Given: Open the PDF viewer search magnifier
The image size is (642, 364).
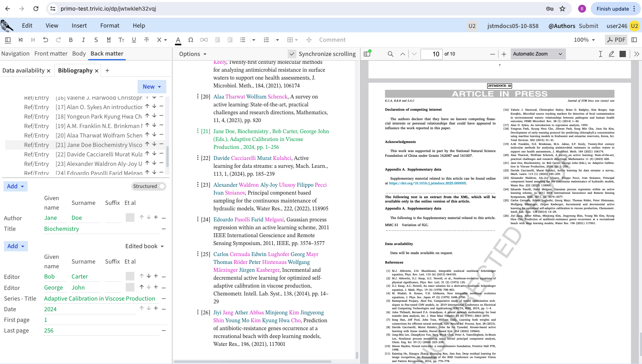Looking at the screenshot, I should point(390,54).
